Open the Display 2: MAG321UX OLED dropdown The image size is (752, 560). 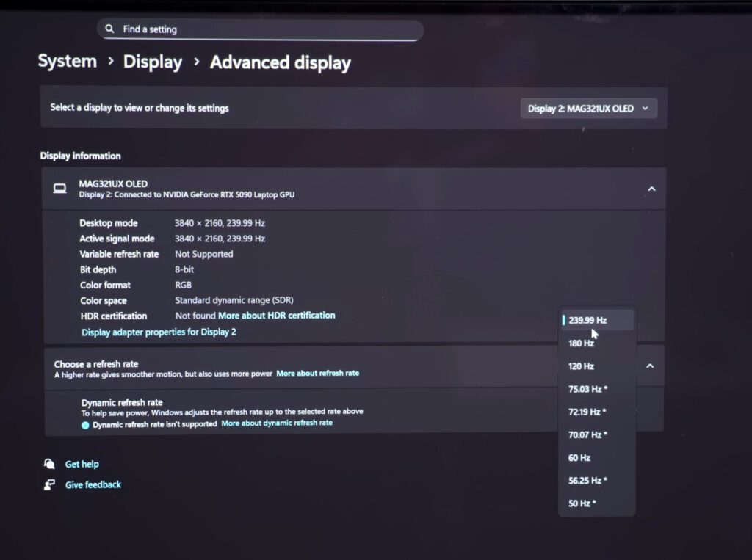click(588, 109)
